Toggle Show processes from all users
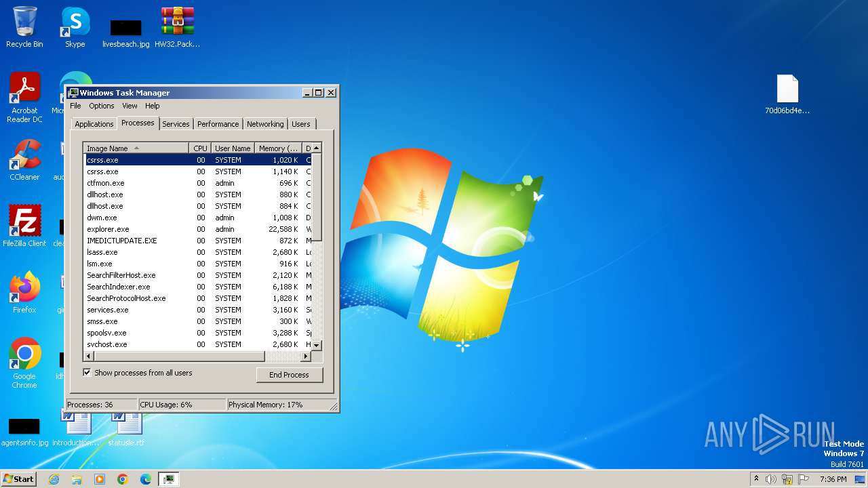Screen dimensions: 868x488 pos(138,373)
